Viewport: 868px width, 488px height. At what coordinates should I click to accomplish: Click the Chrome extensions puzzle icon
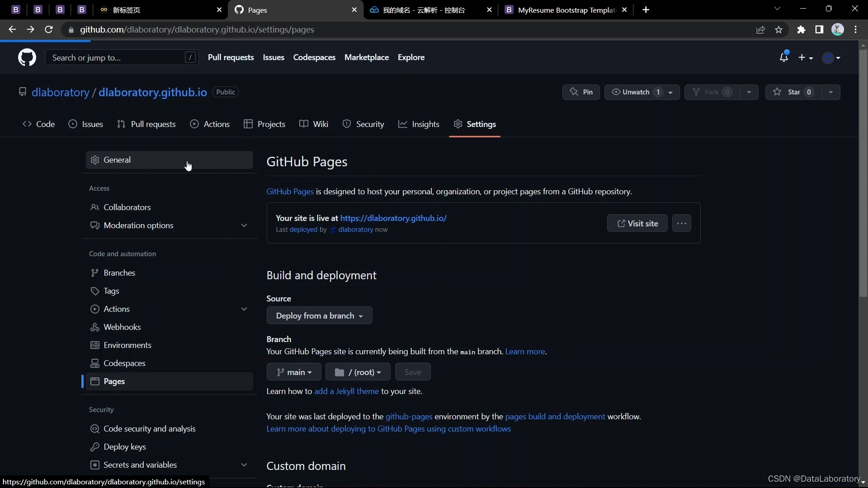pyautogui.click(x=801, y=30)
